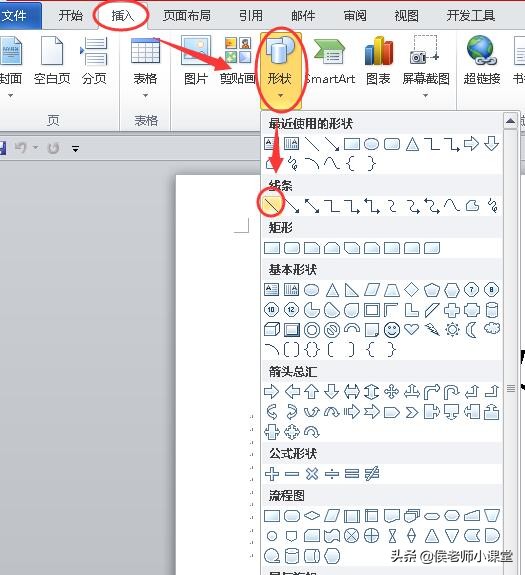Select the smiley face shape
Image resolution: width=525 pixels, height=575 pixels.
click(x=392, y=330)
